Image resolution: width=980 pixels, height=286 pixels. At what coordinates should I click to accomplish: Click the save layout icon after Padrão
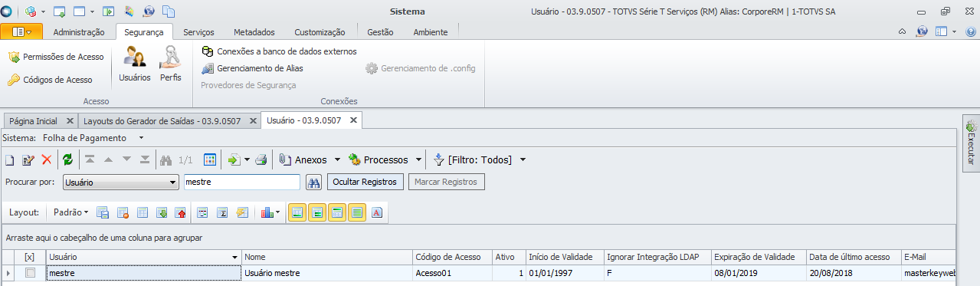[103, 212]
